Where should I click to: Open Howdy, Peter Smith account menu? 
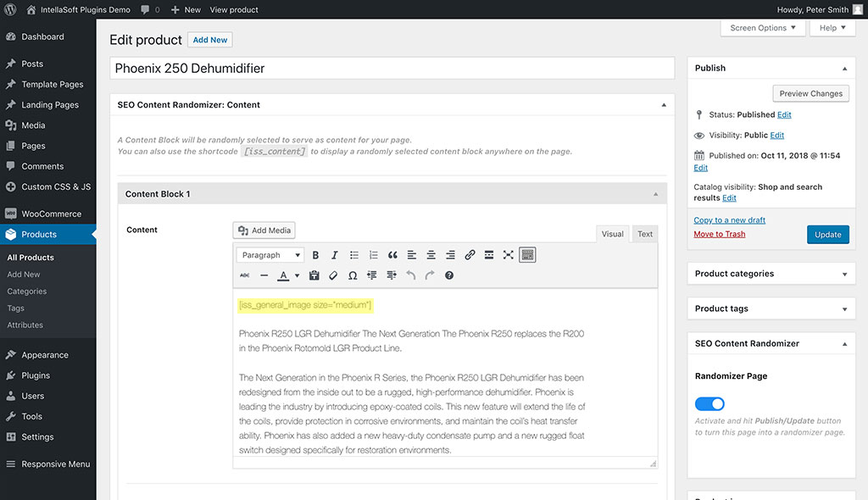820,9
